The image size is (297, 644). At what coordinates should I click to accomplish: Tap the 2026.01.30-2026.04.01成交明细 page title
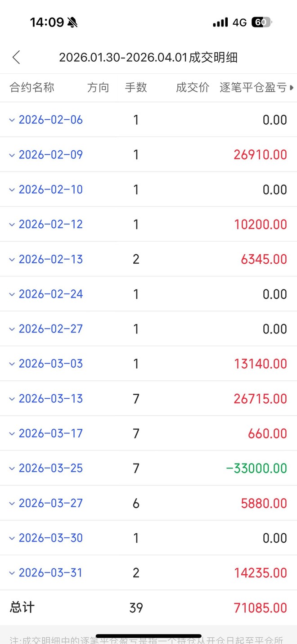(x=148, y=57)
